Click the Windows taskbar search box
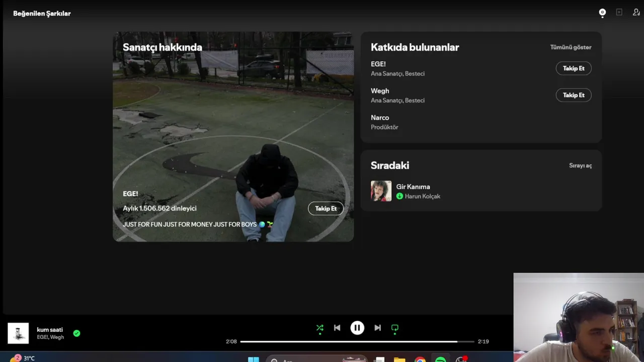The image size is (644, 362). (316, 359)
